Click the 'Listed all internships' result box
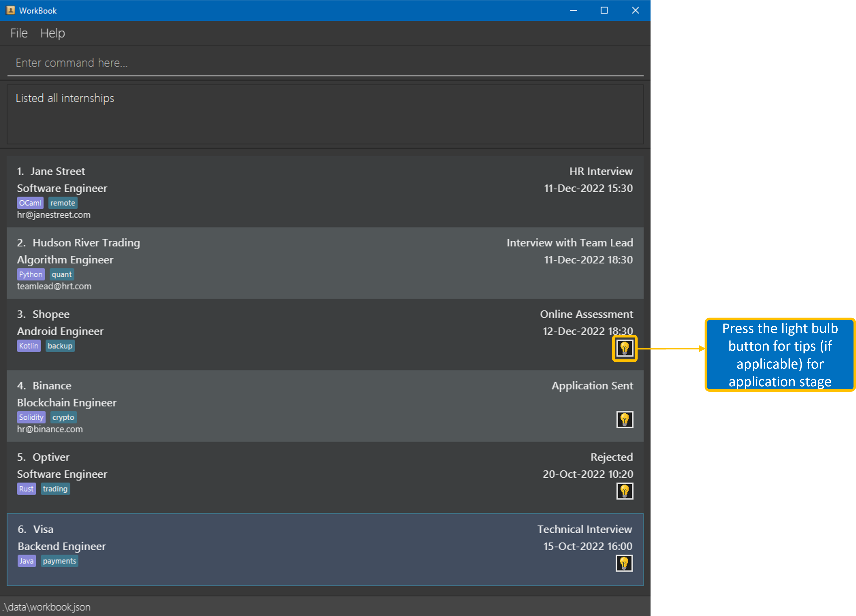This screenshot has width=856, height=616. point(325,114)
